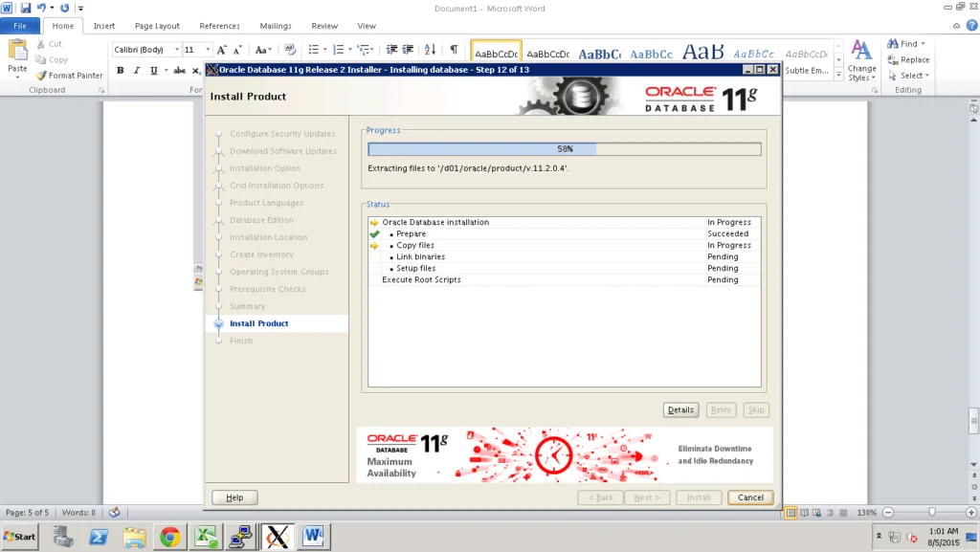Open the View ribbon tab
The image size is (980, 552).
pos(367,26)
